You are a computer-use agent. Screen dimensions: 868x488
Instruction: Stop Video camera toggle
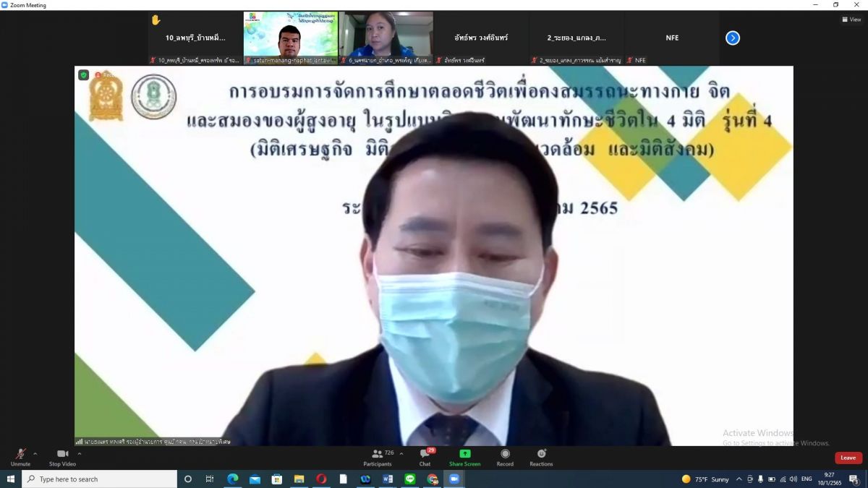click(62, 456)
